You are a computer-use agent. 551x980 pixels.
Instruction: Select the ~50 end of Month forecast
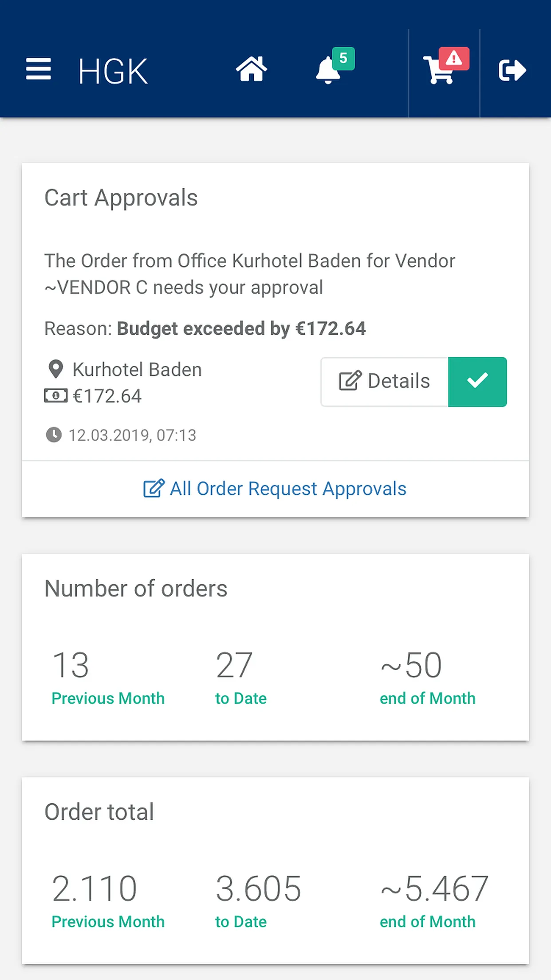427,677
